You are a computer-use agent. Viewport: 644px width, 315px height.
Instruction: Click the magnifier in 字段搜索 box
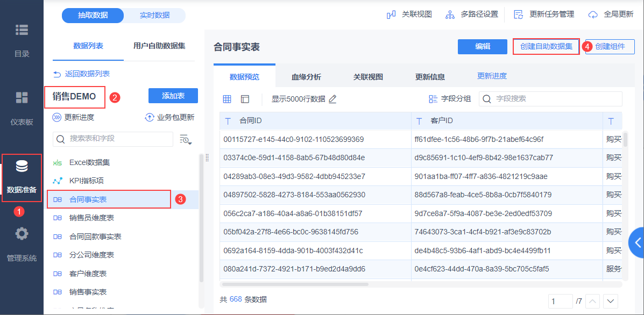pos(487,99)
